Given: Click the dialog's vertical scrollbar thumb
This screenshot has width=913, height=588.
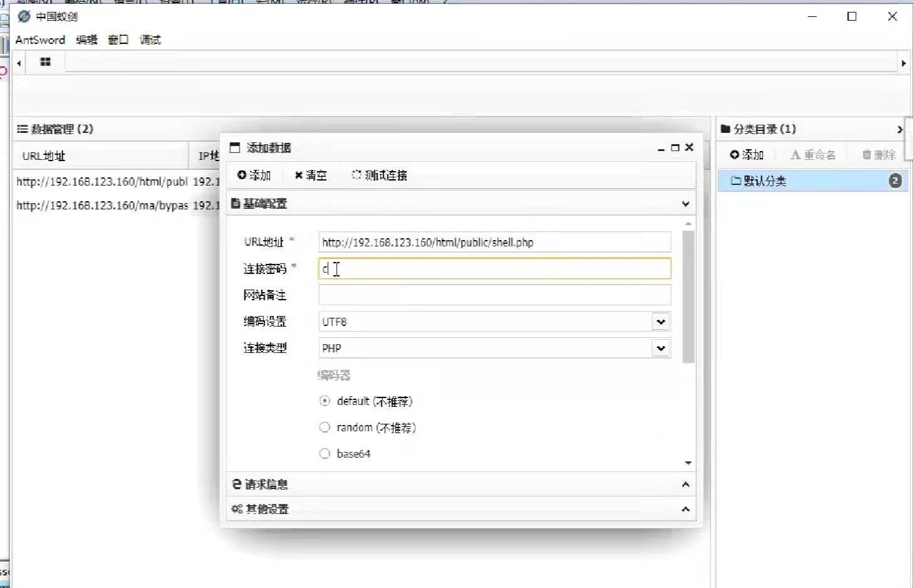Looking at the screenshot, I should pos(688,297).
